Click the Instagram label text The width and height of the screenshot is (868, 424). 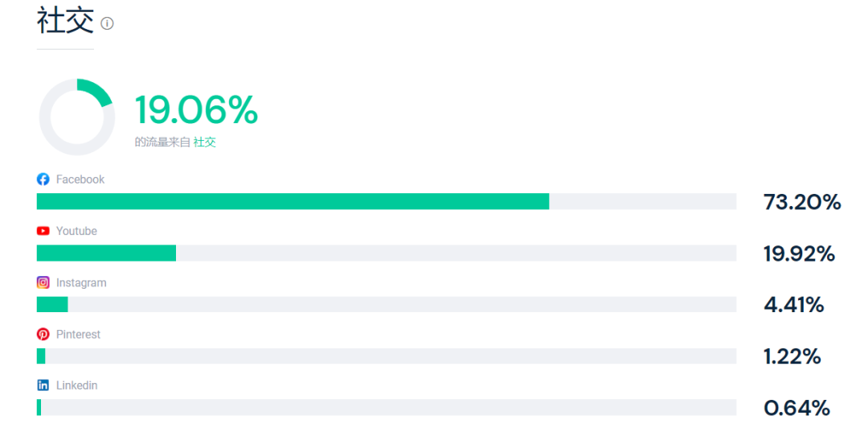(x=81, y=282)
